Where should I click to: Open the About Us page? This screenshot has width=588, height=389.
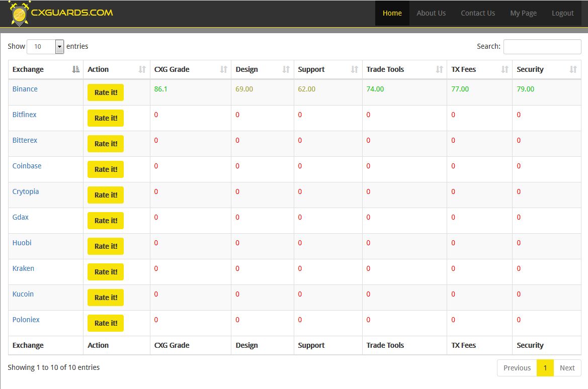[431, 13]
